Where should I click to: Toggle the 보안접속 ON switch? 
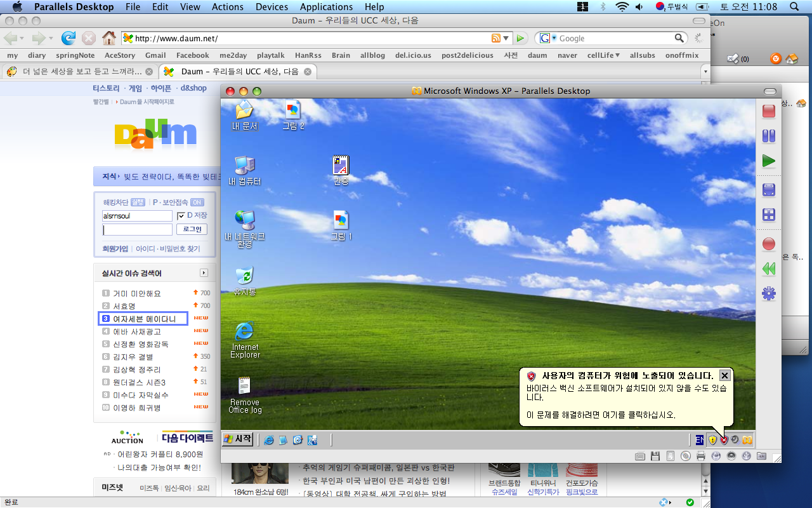(197, 203)
